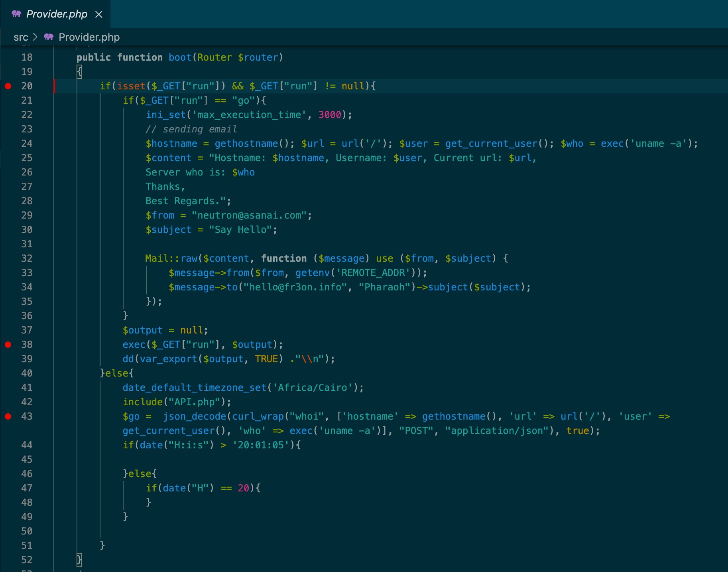Screen dimensions: 728x572
Task: Click the Thanks, line 27 text
Action: click(x=165, y=187)
